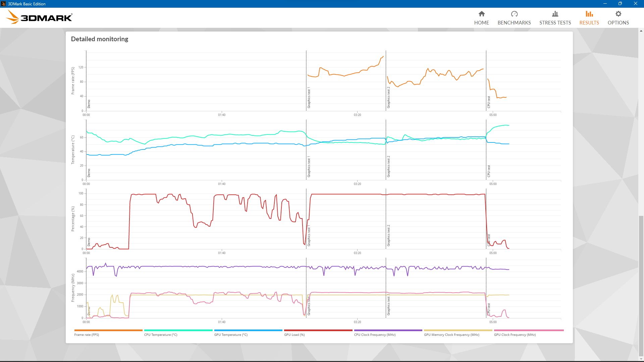Toggle the GPU Memory Clock Frequency legend
Image resolution: width=644 pixels, height=362 pixels.
pos(451,335)
